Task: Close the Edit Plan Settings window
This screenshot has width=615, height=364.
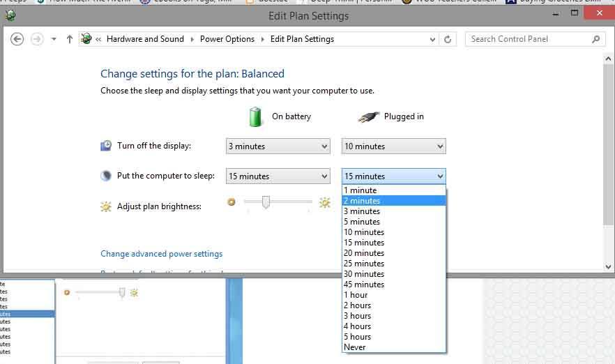Action: click(600, 13)
